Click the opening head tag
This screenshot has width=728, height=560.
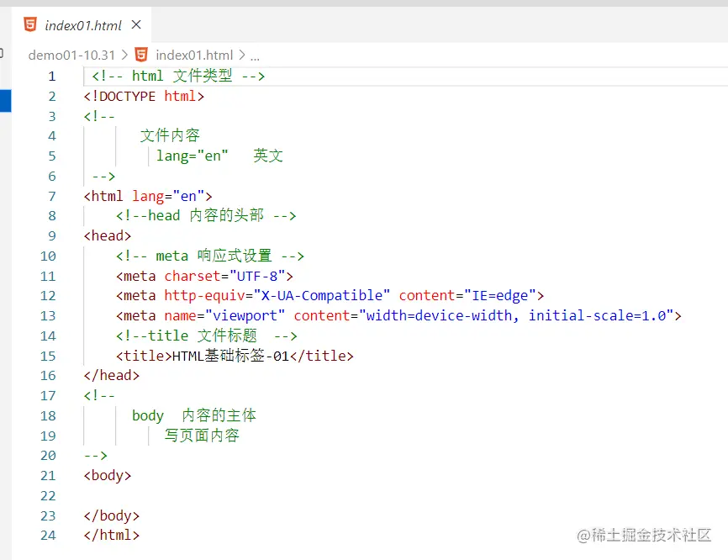click(108, 236)
